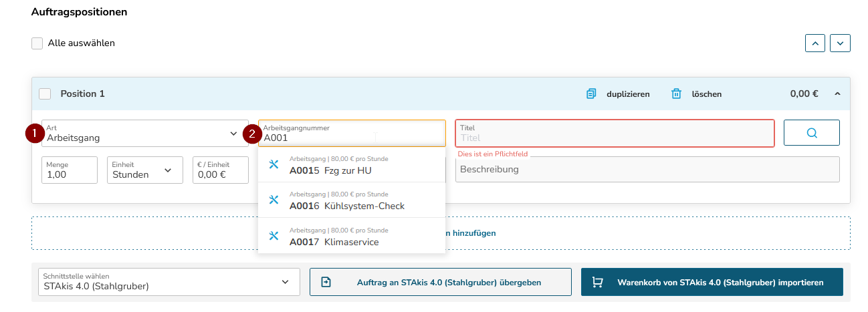Click the Auftragspositionen heading
868x312 pixels.
click(80, 12)
